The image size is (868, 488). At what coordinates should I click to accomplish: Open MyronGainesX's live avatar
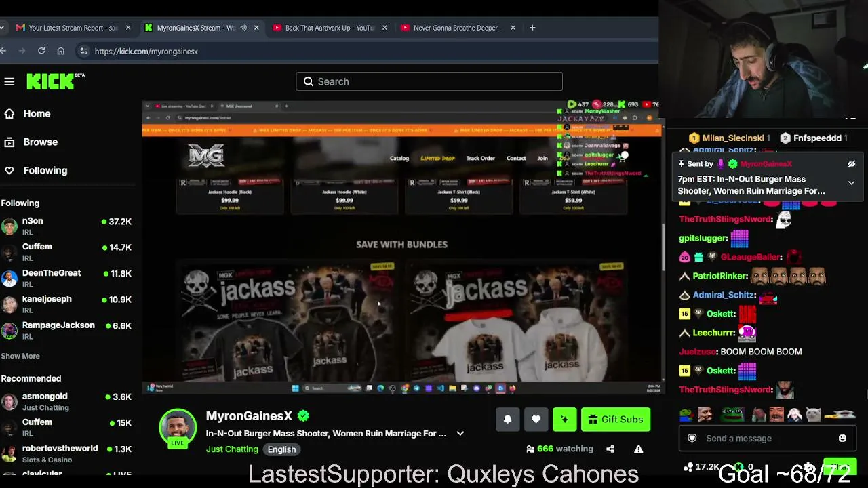tap(178, 428)
